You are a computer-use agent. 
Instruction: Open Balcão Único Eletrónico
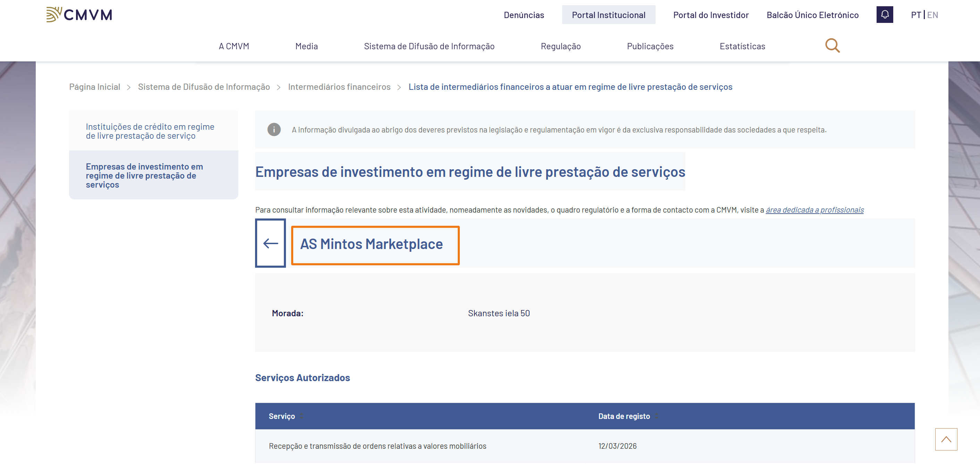point(812,15)
